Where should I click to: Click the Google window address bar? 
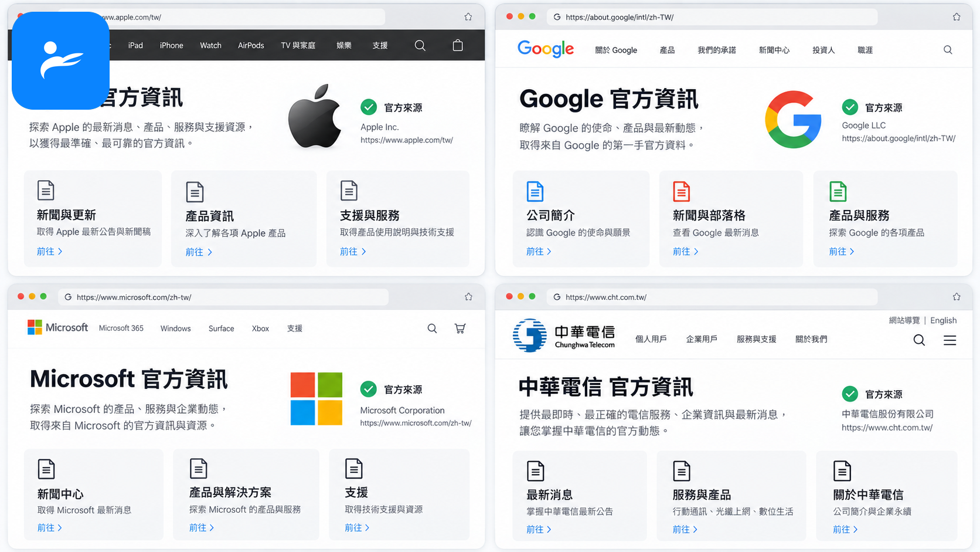pyautogui.click(x=712, y=17)
